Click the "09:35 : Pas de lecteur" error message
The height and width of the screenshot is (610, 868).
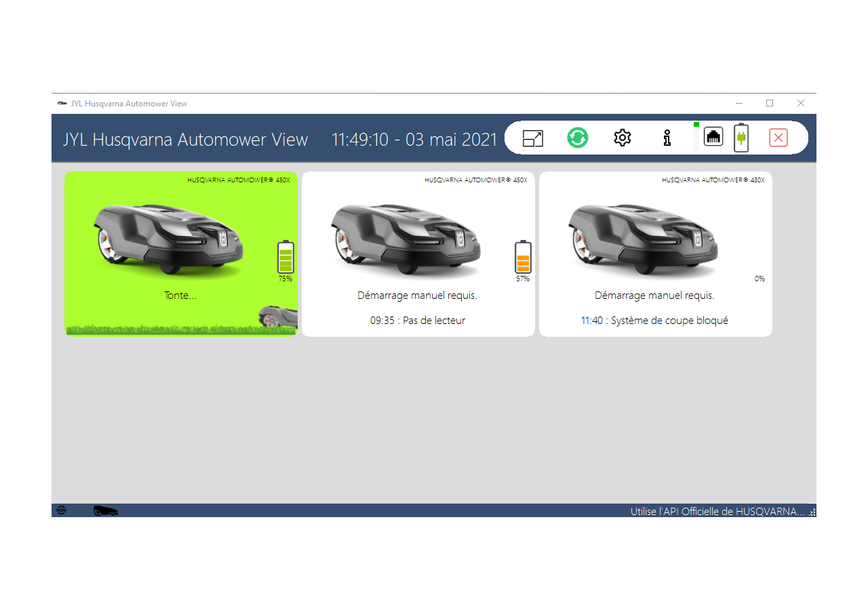pyautogui.click(x=418, y=321)
